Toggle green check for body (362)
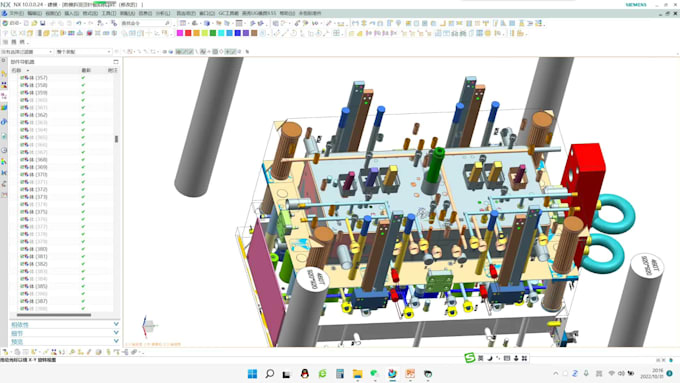This screenshot has width=680, height=383. 83,115
